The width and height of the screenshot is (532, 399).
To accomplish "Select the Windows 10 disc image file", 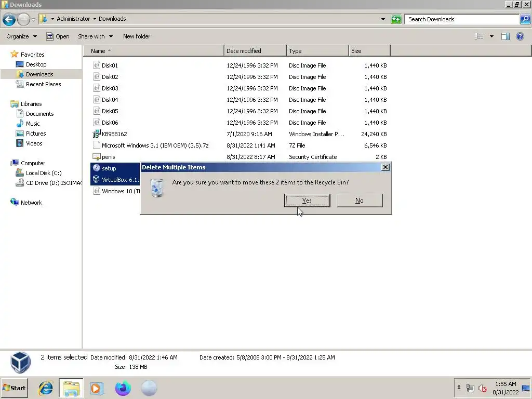I will point(116,191).
